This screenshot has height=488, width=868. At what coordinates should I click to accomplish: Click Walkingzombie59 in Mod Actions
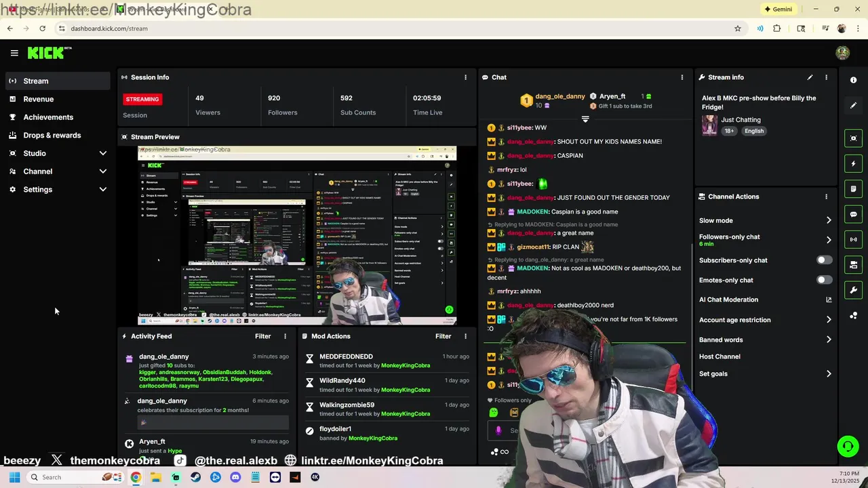click(x=347, y=405)
